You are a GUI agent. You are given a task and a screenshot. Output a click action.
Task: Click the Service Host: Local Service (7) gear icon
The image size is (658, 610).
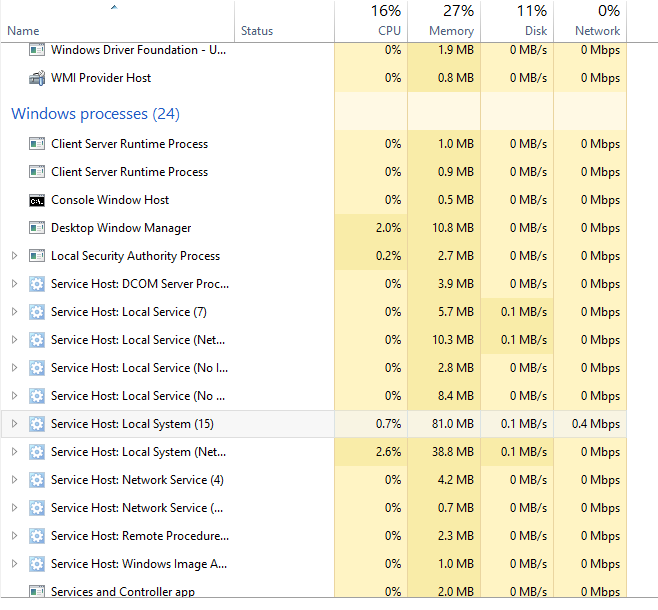point(37,312)
